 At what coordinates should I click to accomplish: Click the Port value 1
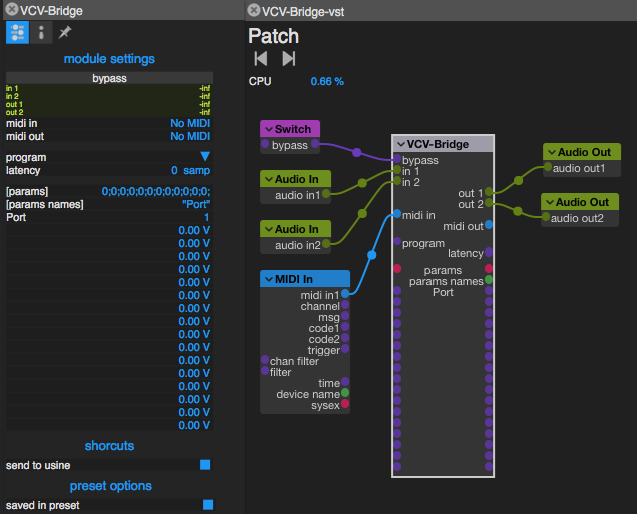(206, 217)
